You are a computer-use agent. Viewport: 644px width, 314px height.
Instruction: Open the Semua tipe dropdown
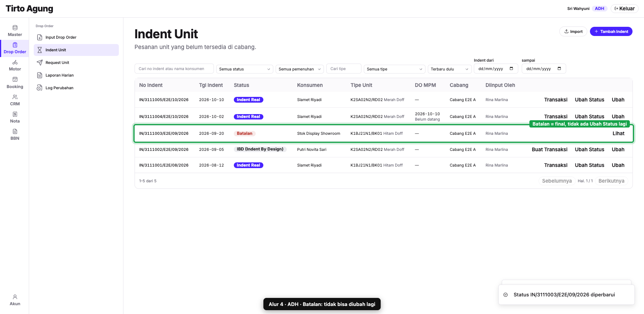(x=394, y=69)
